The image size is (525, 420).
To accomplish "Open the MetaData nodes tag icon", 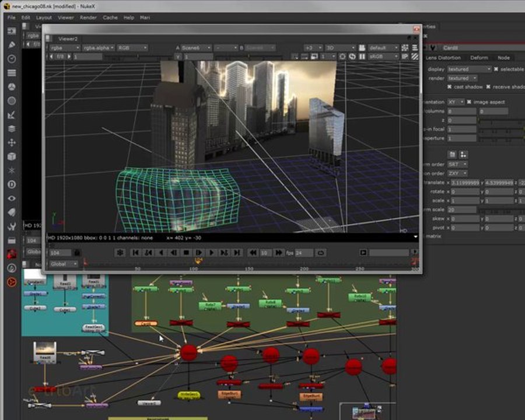I will pos(12,212).
